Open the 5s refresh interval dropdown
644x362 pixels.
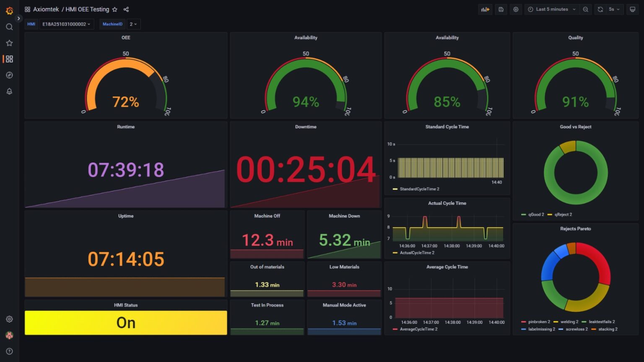[613, 9]
